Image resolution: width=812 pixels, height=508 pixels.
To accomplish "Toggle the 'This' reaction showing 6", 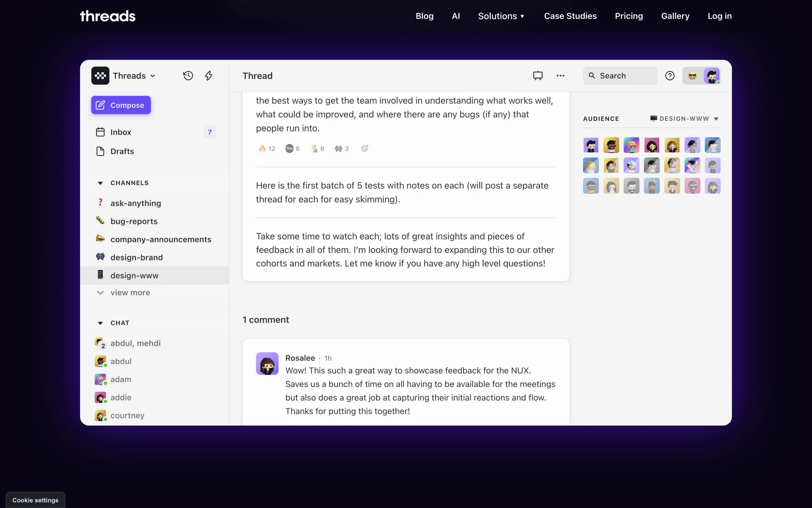I will click(292, 149).
